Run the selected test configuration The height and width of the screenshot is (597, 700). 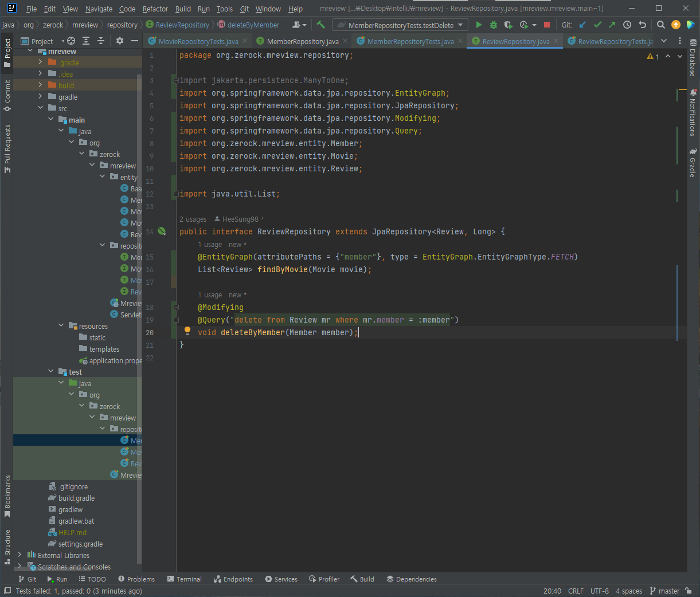pos(479,25)
